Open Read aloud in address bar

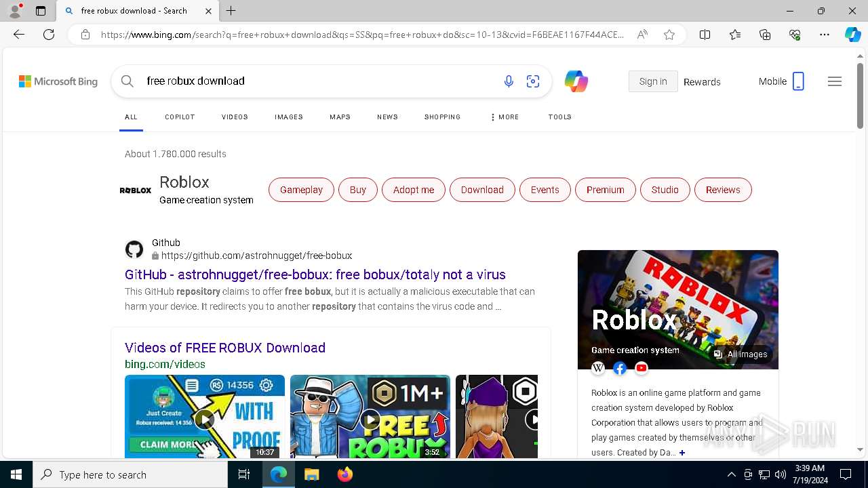642,35
